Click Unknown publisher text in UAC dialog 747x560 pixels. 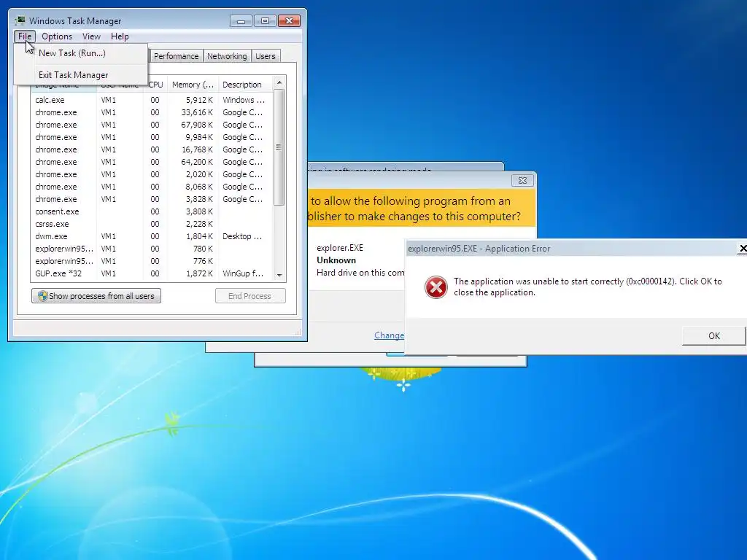[x=336, y=260]
